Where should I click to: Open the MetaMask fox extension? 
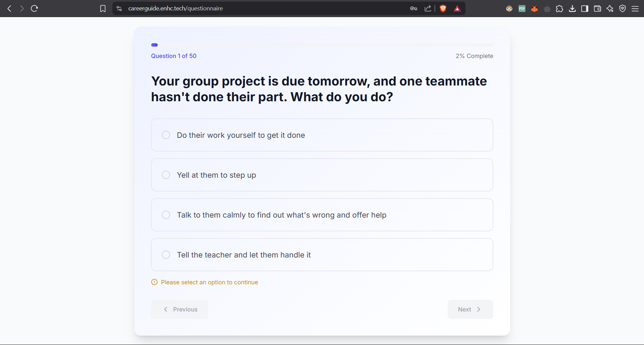point(534,9)
